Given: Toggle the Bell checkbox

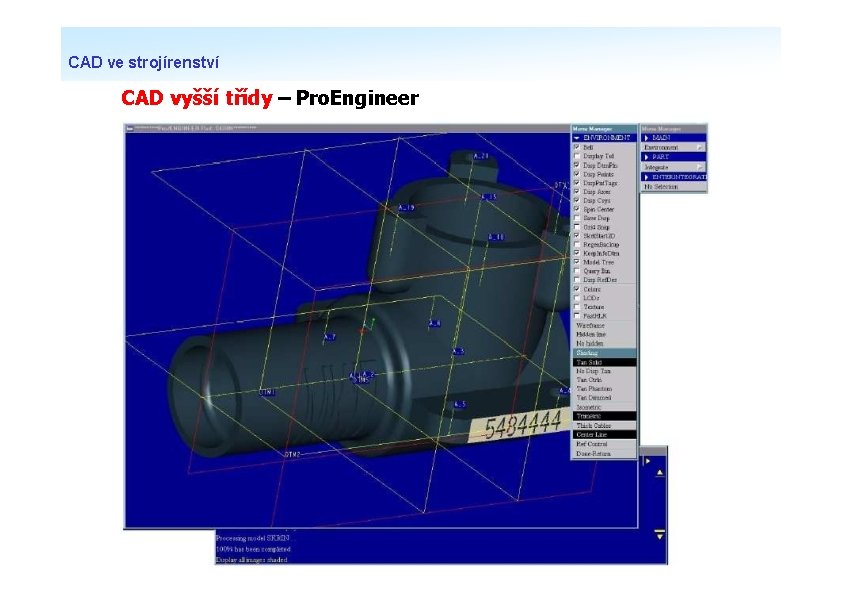Looking at the screenshot, I should [x=577, y=147].
